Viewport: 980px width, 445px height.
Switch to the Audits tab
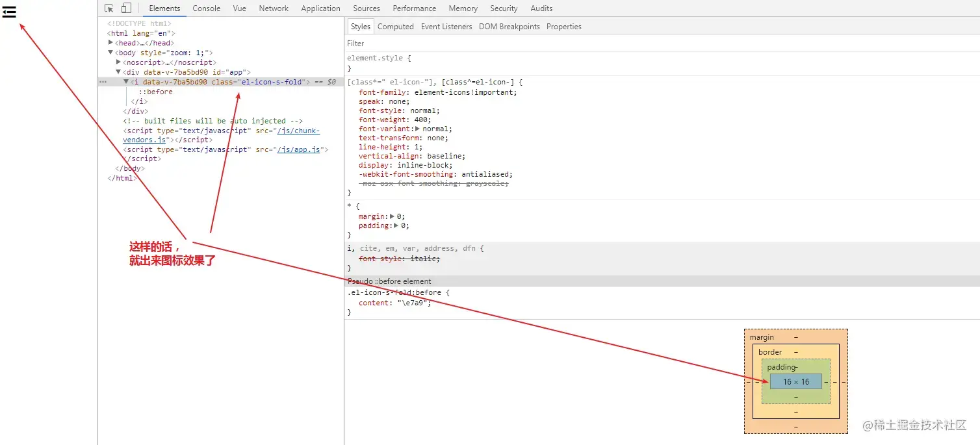(541, 8)
